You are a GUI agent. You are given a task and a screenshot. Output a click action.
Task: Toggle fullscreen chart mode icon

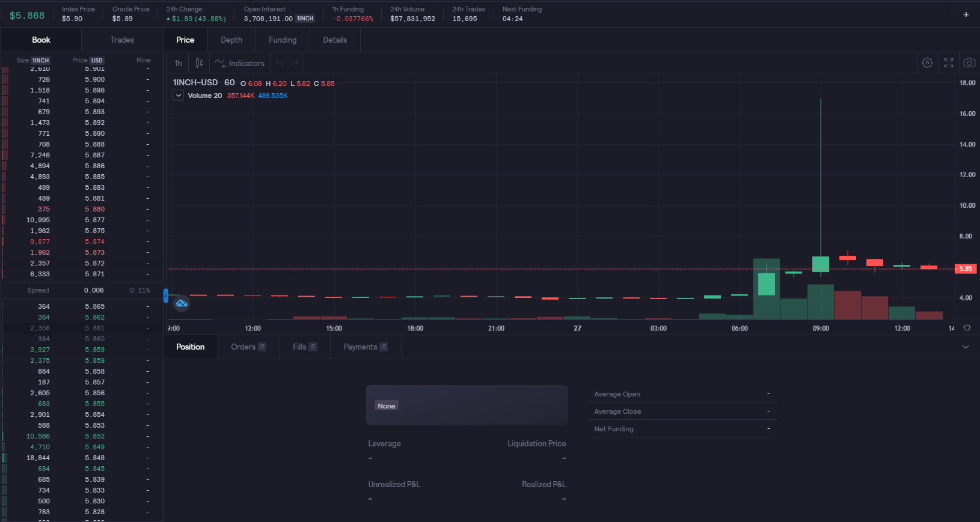click(949, 62)
